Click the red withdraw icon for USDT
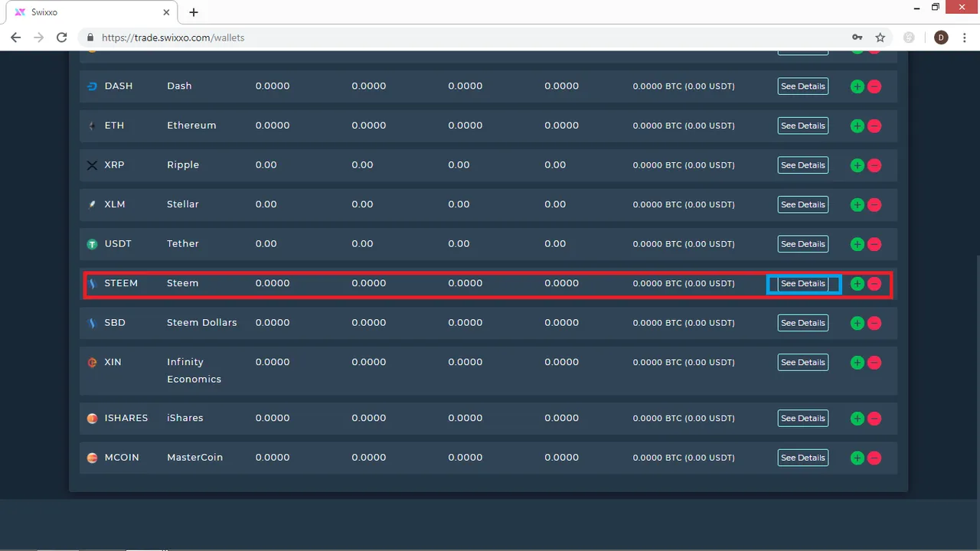The width and height of the screenshot is (980, 551). [874, 244]
